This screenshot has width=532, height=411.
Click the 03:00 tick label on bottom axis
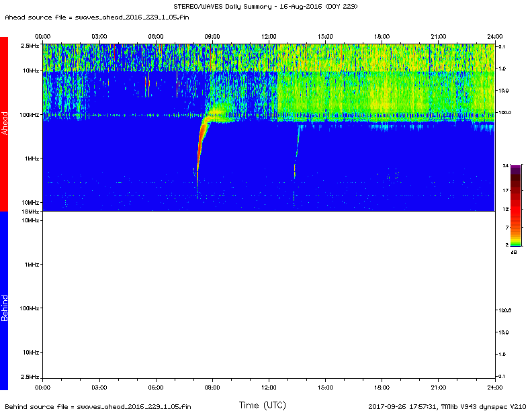(x=99, y=387)
